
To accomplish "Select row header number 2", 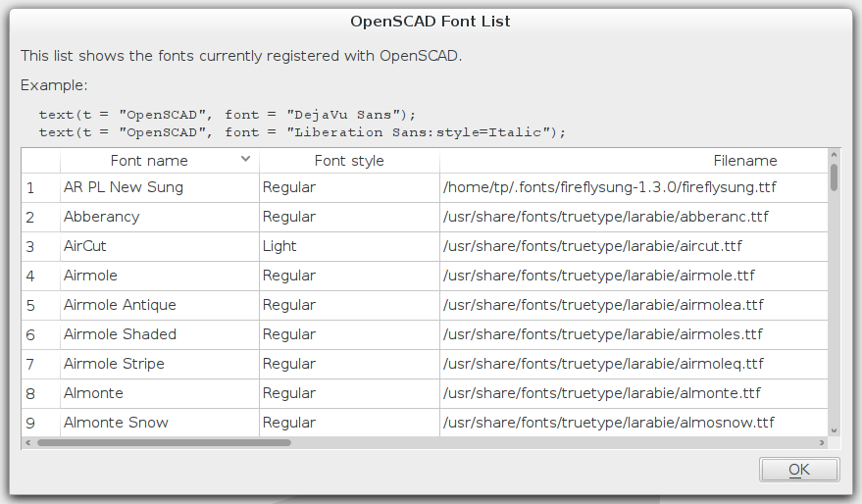I will tap(40, 217).
